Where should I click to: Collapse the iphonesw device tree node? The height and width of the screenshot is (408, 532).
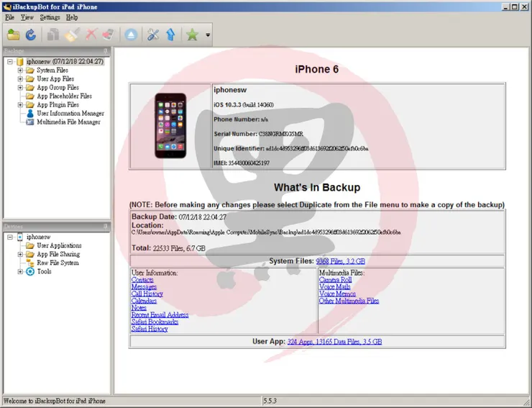point(10,237)
